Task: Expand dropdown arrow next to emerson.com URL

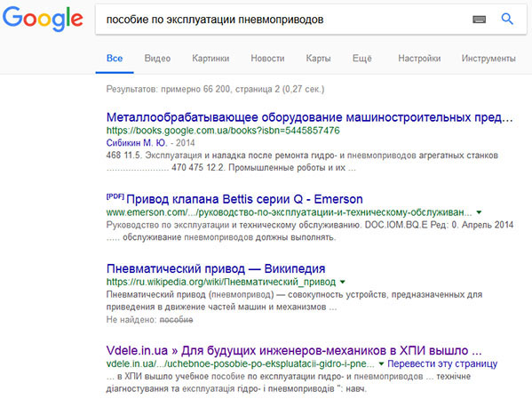Action: click(x=479, y=212)
